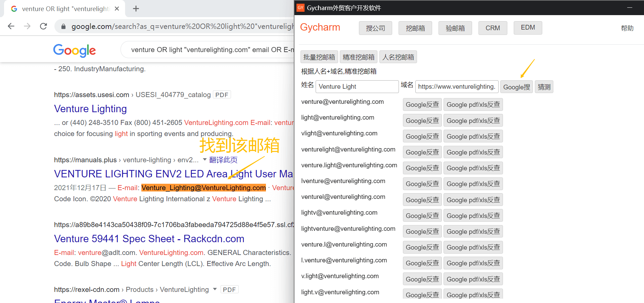Switch to 精准挖邮箱 sub-tab
Screen dimensions: 644x303
point(359,57)
